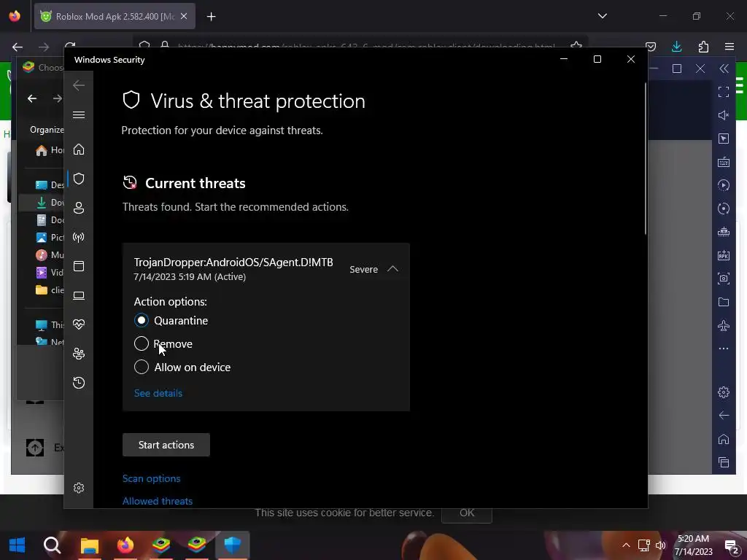Go back in Windows Security
The height and width of the screenshot is (560, 747).
[79, 85]
